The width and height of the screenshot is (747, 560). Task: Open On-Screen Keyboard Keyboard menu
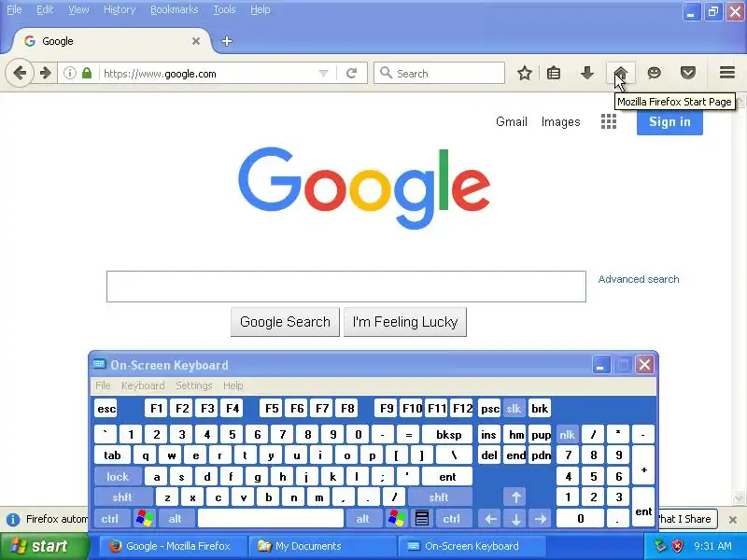point(143,385)
